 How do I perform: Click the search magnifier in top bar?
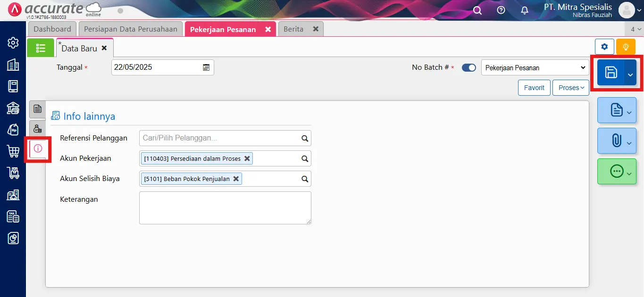477,10
